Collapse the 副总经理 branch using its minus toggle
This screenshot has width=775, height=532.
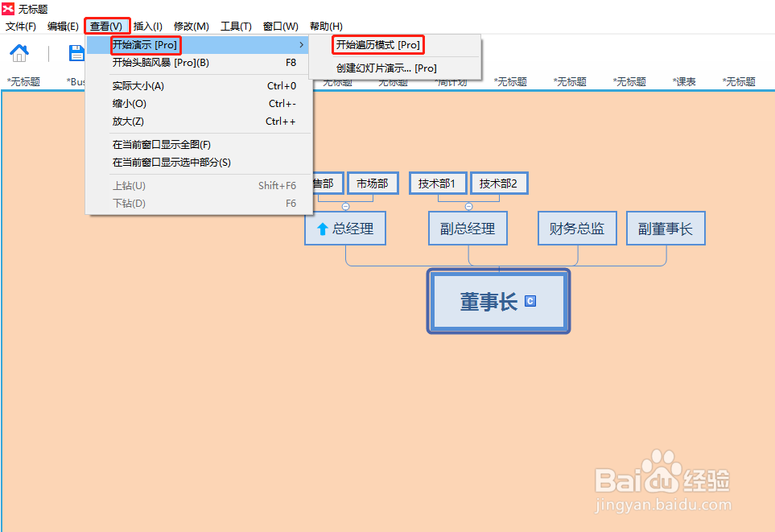point(468,206)
